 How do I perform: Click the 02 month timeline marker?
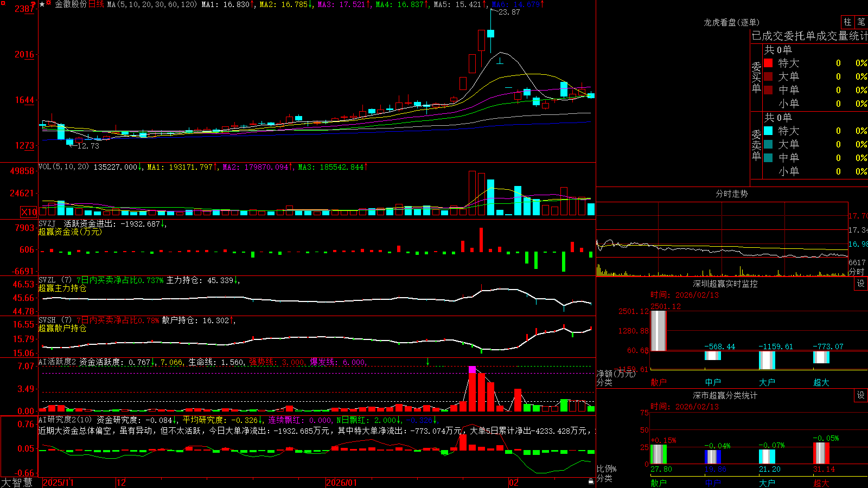[x=514, y=483]
